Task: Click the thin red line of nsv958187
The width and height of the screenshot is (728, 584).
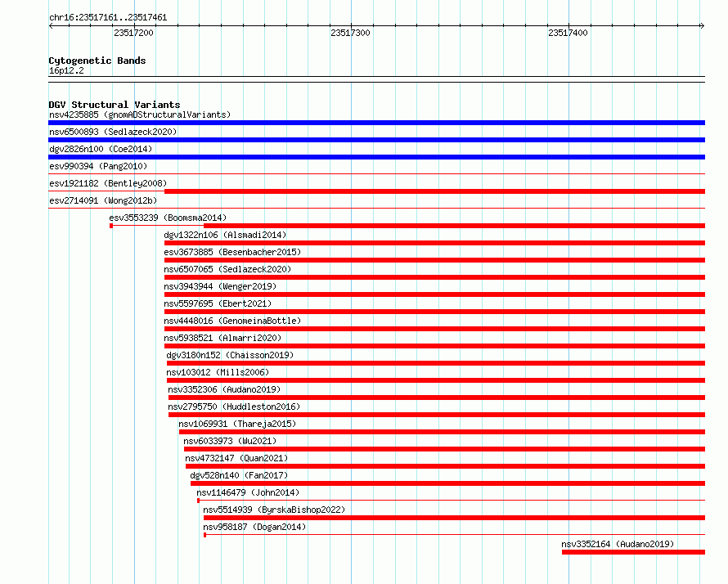Action: [x=454, y=535]
